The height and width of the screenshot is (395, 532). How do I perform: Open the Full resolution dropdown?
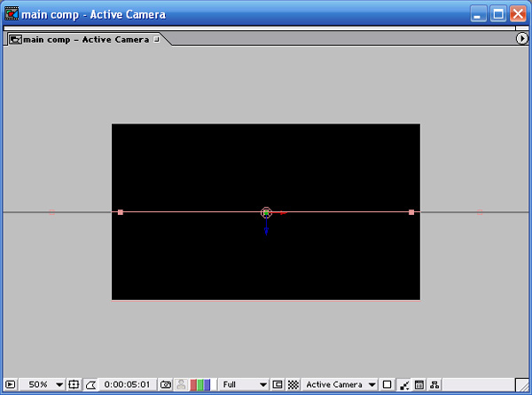[243, 385]
